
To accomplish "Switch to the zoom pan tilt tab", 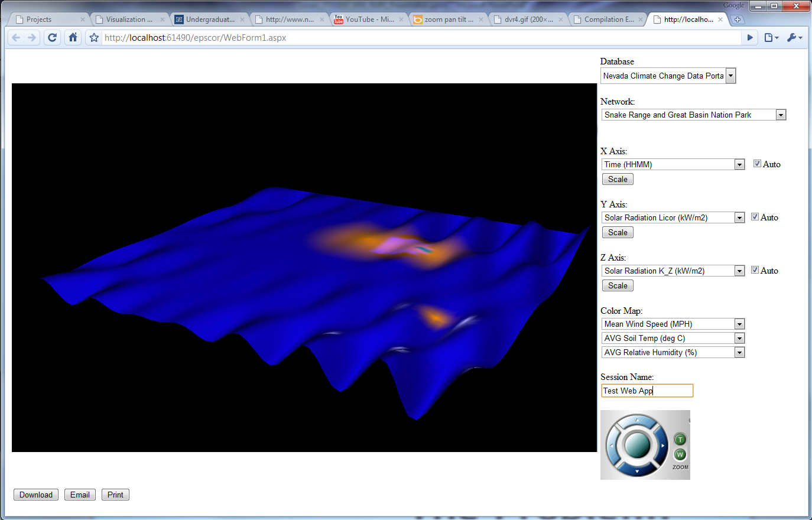I will click(448, 19).
